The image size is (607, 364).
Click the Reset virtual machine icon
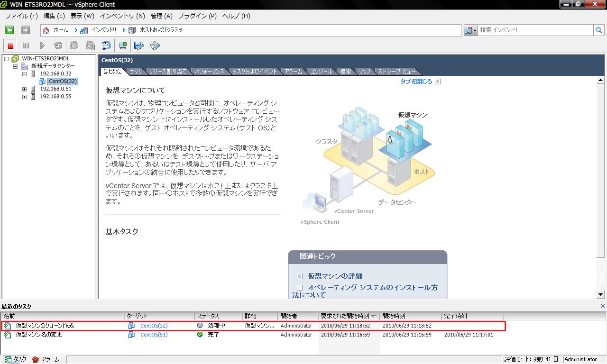click(x=58, y=46)
